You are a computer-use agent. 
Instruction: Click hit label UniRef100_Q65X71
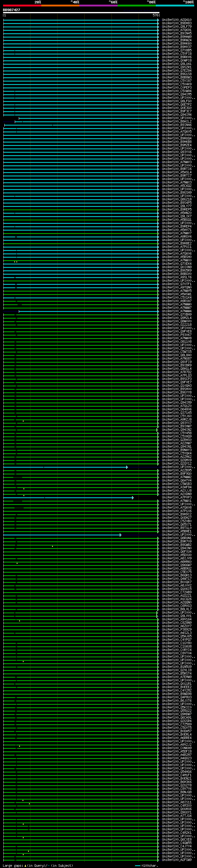tap(176, 525)
